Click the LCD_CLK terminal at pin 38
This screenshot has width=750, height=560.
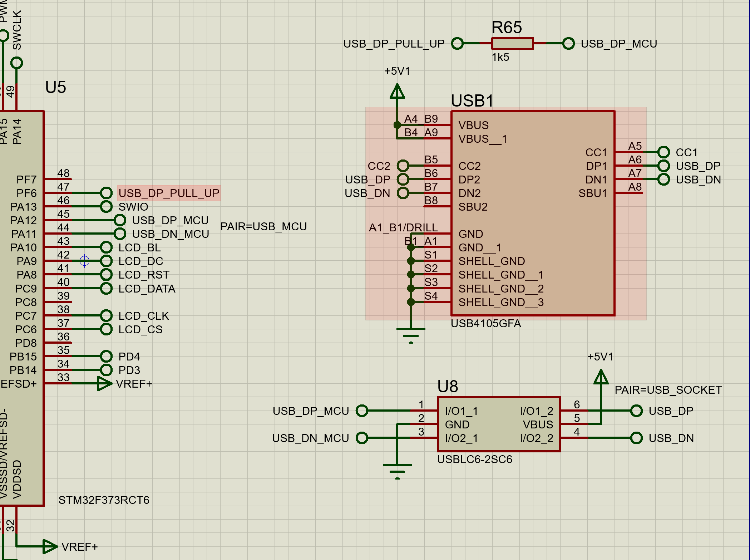click(106, 316)
